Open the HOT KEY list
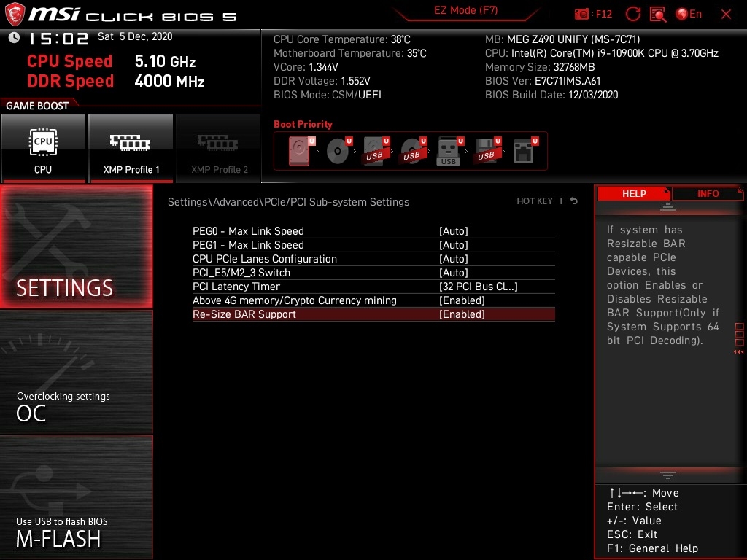 [535, 201]
